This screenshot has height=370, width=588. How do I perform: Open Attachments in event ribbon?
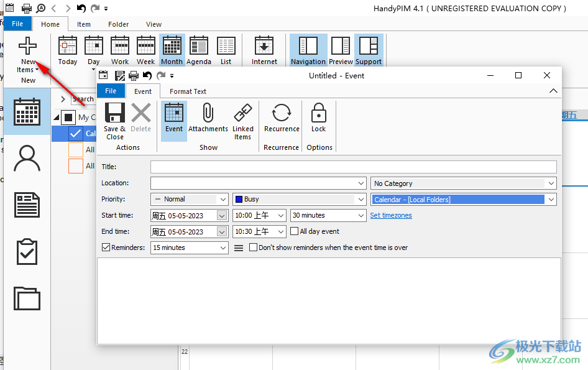coord(208,118)
